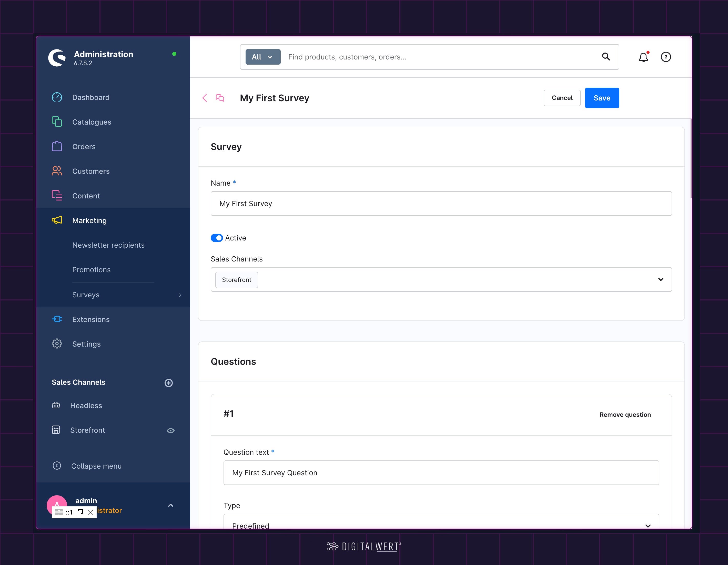This screenshot has width=728, height=565.
Task: Click the survey Name input field
Action: pyautogui.click(x=441, y=204)
